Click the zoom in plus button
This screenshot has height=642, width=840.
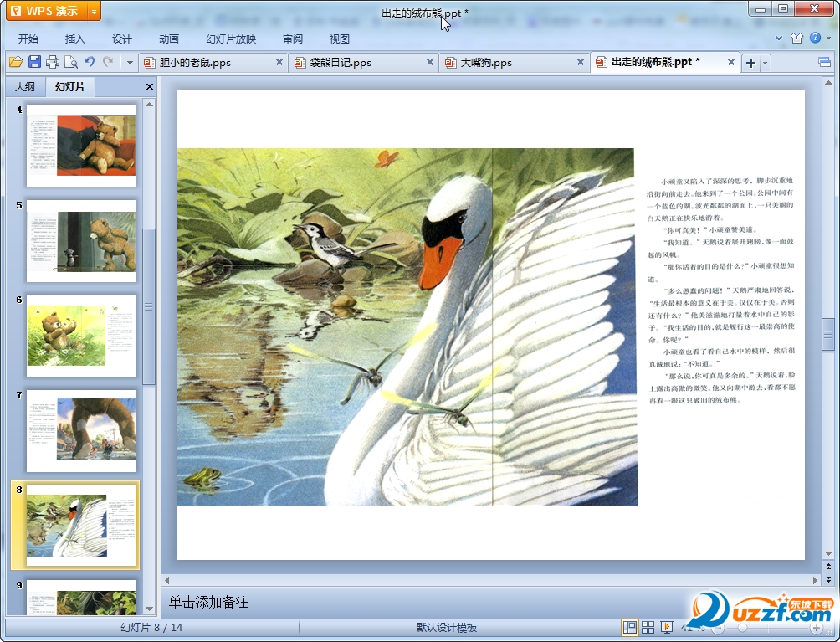click(x=817, y=628)
